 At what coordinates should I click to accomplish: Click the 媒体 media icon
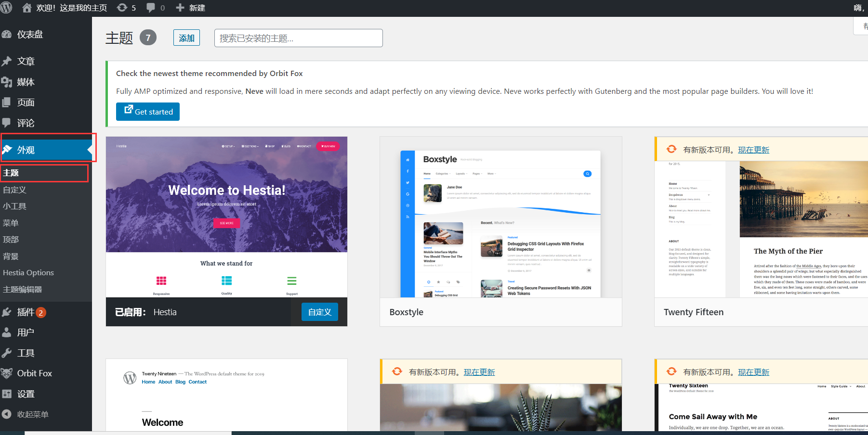point(7,82)
